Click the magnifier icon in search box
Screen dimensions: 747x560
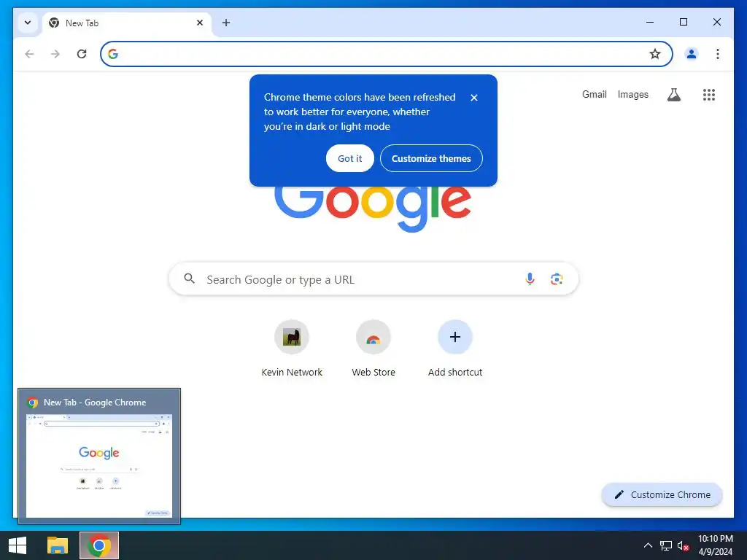[190, 279]
